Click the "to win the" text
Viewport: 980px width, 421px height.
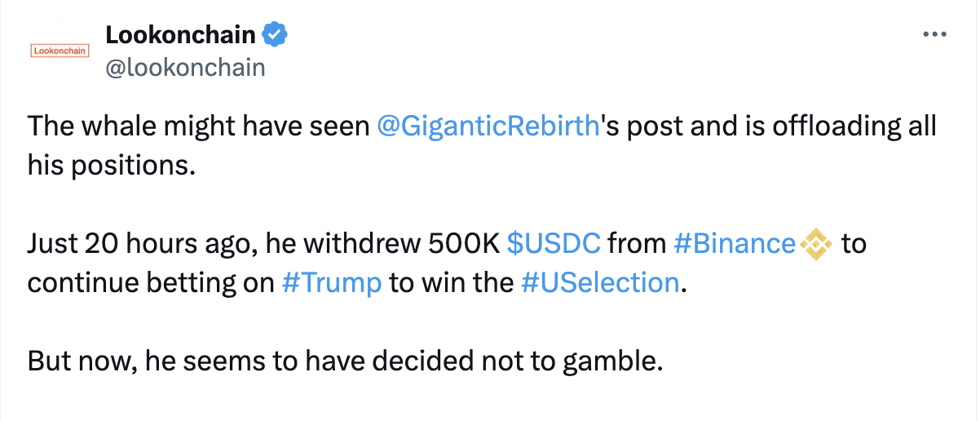click(x=451, y=283)
